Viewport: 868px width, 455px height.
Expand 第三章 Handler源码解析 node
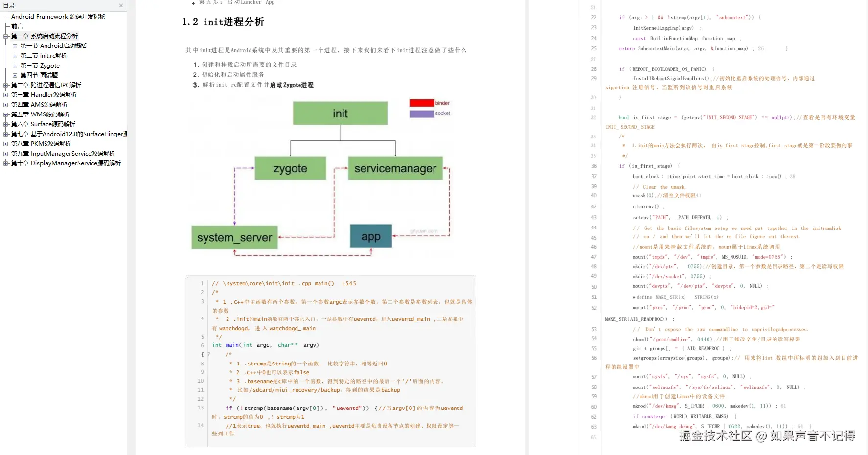(x=6, y=94)
